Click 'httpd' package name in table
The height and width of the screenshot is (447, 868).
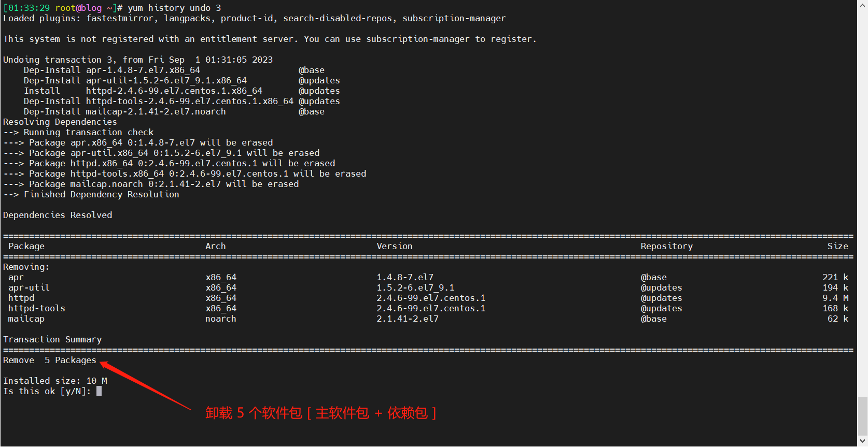(21, 298)
